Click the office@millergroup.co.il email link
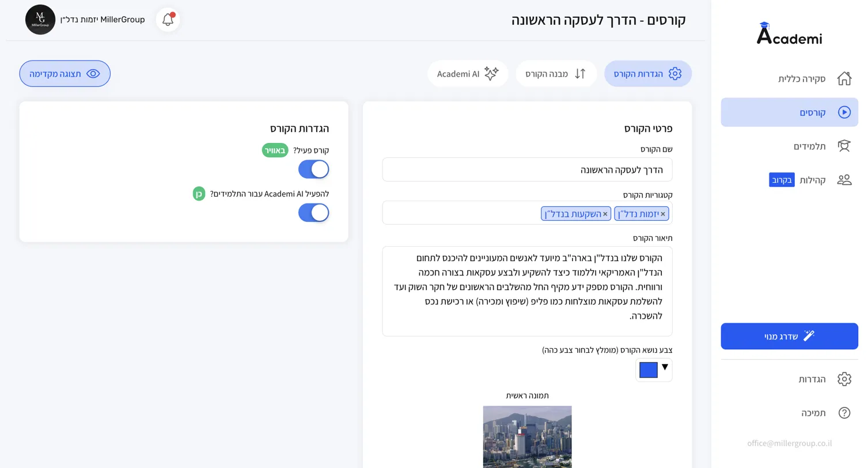Image resolution: width=868 pixels, height=468 pixels. 790,444
